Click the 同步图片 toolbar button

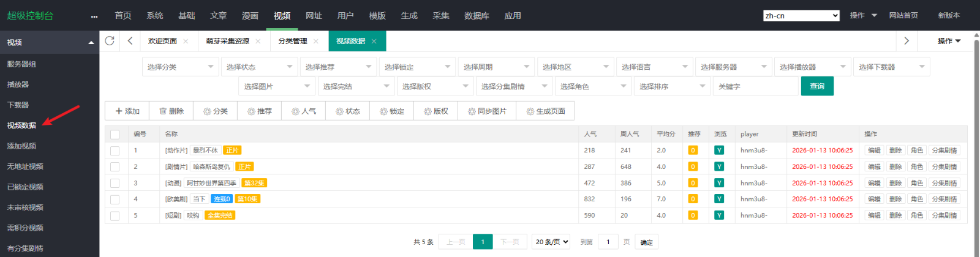coord(487,111)
